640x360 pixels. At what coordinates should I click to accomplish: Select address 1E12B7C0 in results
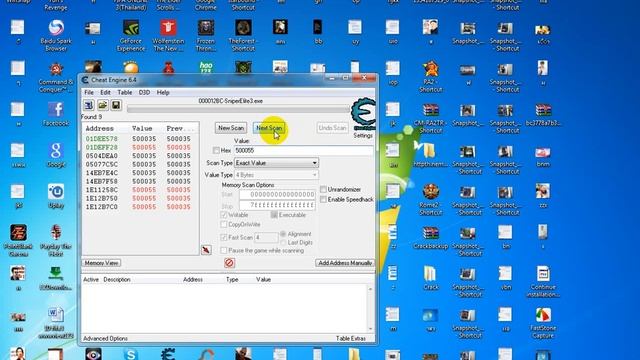point(101,207)
